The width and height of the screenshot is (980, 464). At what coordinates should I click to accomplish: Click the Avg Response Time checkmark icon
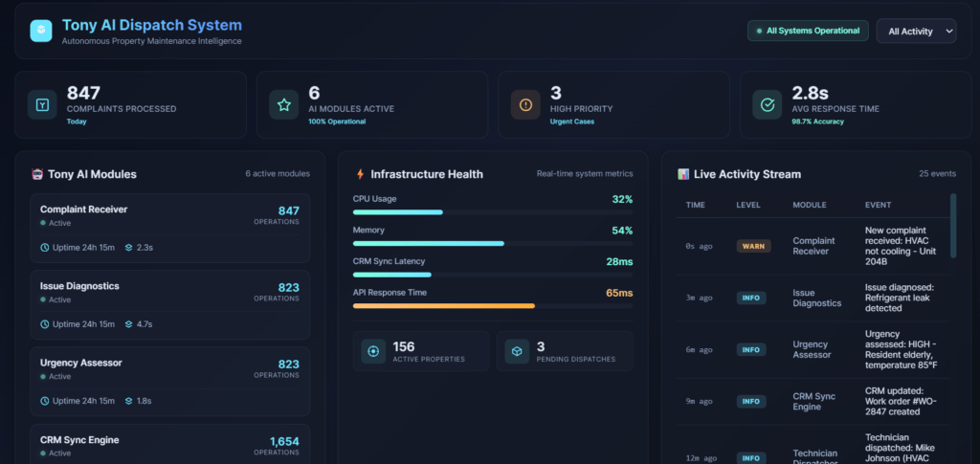[x=767, y=105]
